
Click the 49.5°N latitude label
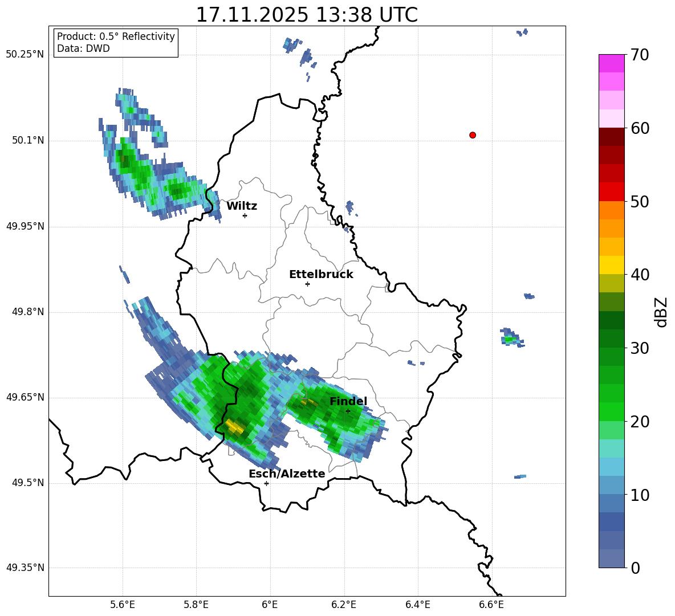point(27,483)
